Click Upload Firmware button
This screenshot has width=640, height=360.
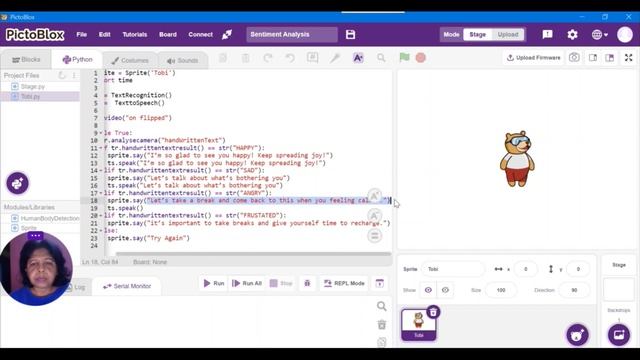tap(533, 58)
